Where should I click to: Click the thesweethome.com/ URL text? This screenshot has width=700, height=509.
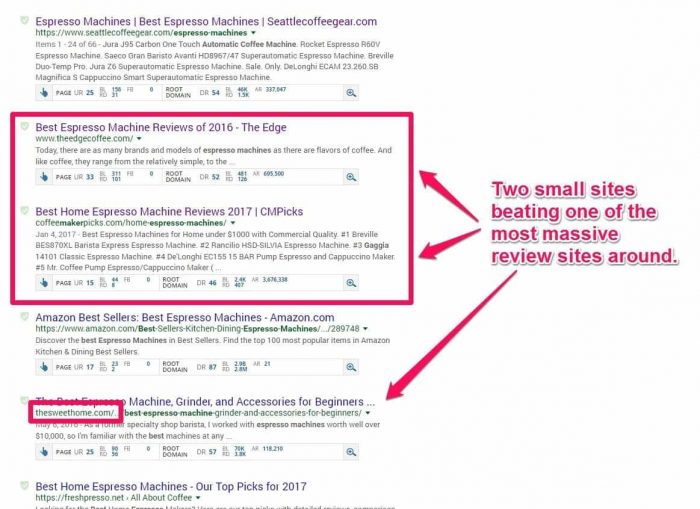pyautogui.click(x=75, y=413)
